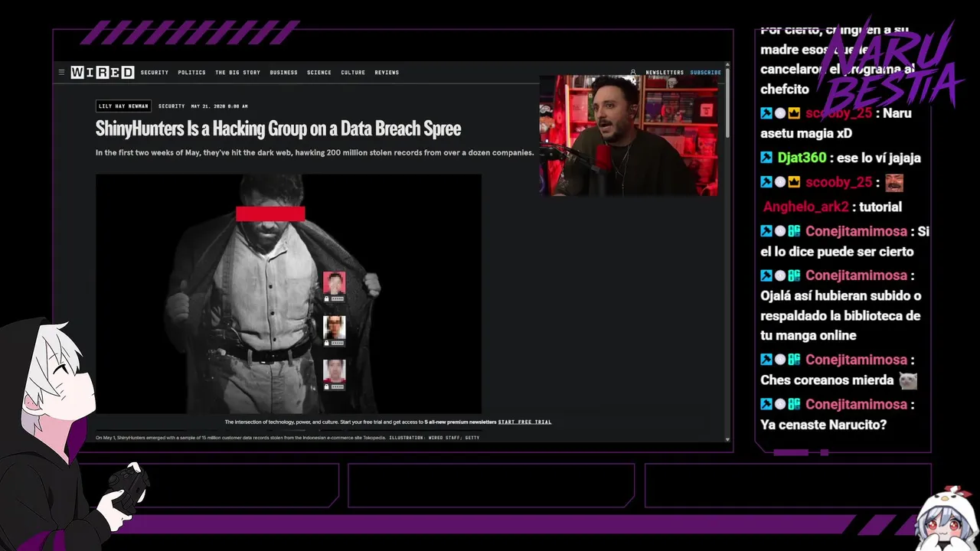Click the caption 'Illustration: WIRED Staff; Getty'

(434, 438)
